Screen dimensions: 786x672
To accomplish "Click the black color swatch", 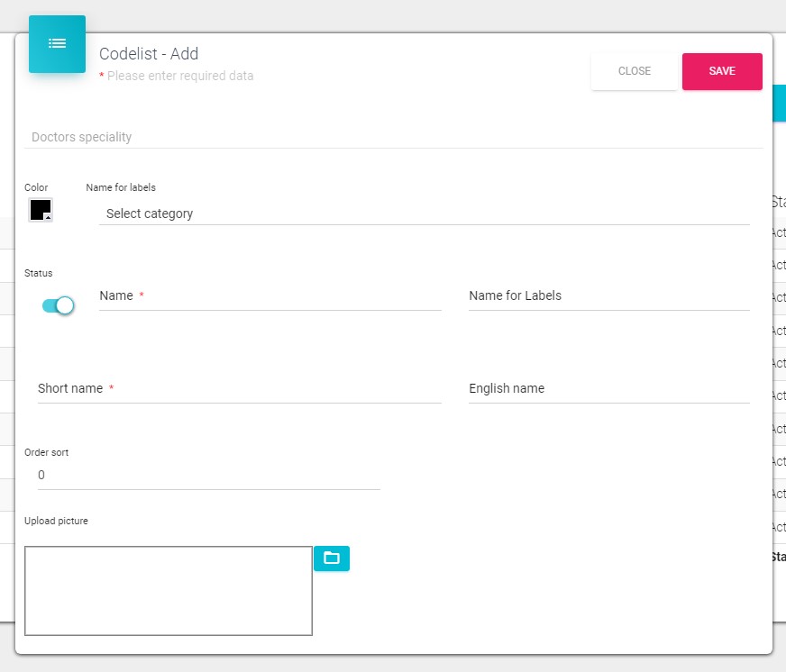I will [x=39, y=209].
